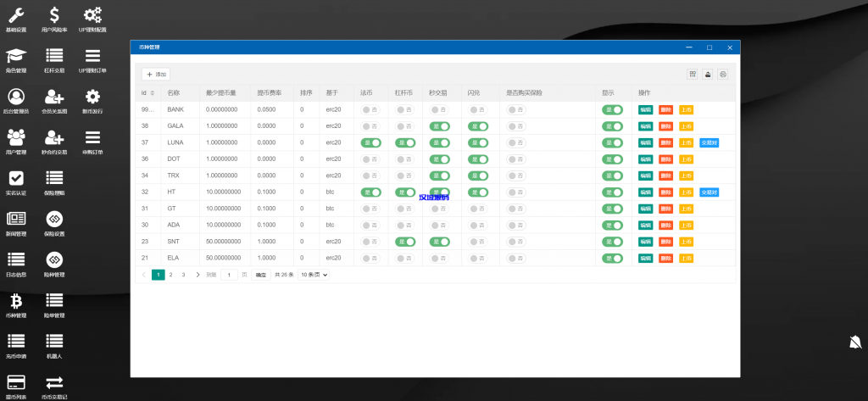Click 删除 for the ELA row
The width and height of the screenshot is (868, 401).
666,259
